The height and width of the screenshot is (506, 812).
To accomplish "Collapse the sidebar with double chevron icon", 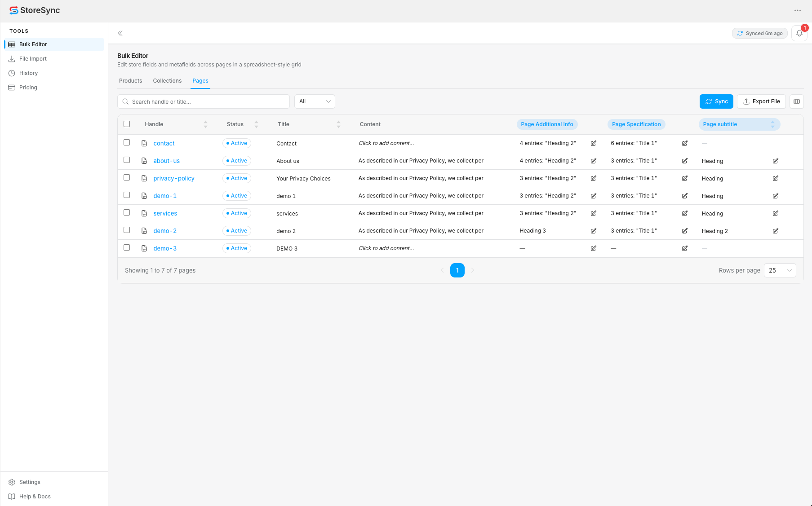I will click(120, 33).
